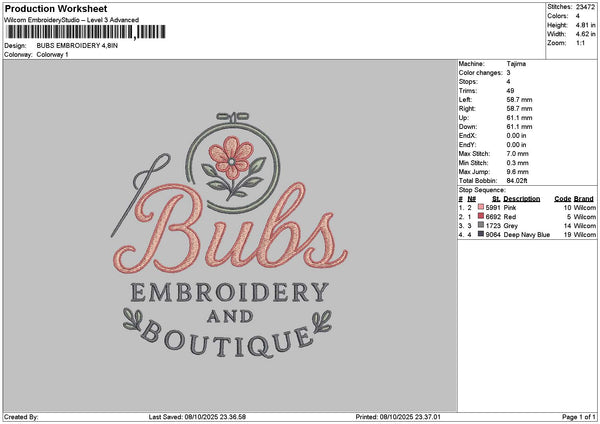Select Wilcom EmbroideryStudio Level 3 Advanced text
Screen dimensions: 600x424
click(72, 20)
